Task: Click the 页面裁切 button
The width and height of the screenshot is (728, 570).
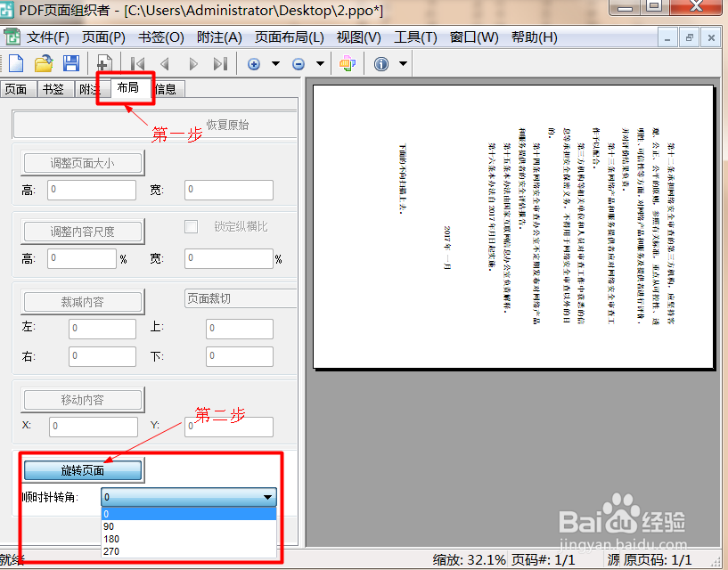Action: tap(241, 298)
